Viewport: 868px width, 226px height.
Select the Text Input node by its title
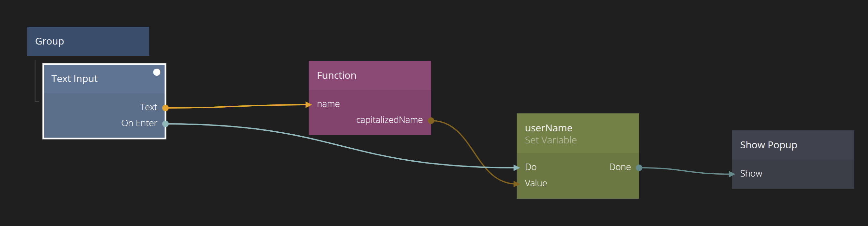pyautogui.click(x=75, y=79)
